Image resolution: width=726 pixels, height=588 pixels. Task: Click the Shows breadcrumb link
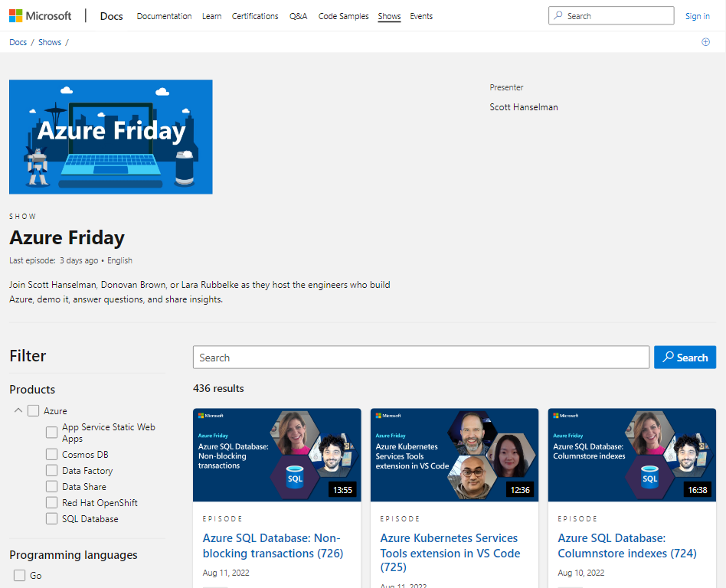50,42
